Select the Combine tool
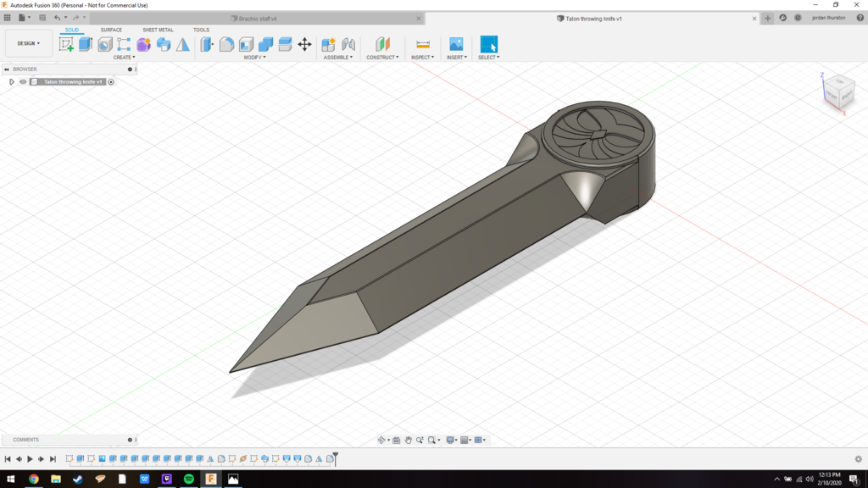The width and height of the screenshot is (868, 488). [x=265, y=44]
